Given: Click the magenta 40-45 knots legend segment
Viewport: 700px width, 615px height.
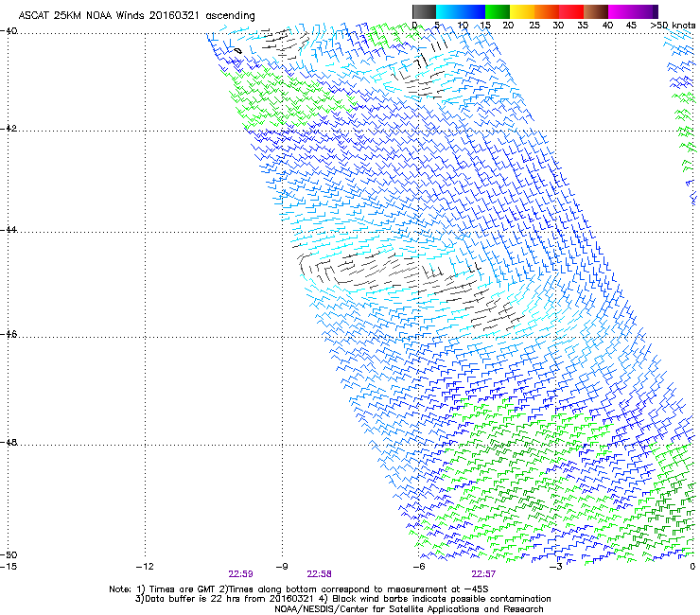Looking at the screenshot, I should coord(621,11).
